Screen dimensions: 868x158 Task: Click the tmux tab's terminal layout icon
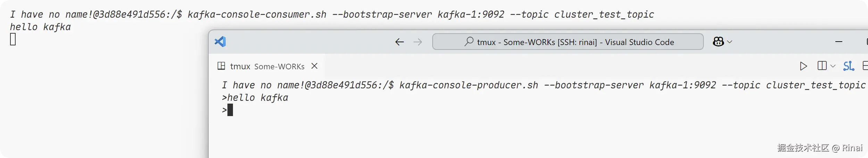point(221,66)
